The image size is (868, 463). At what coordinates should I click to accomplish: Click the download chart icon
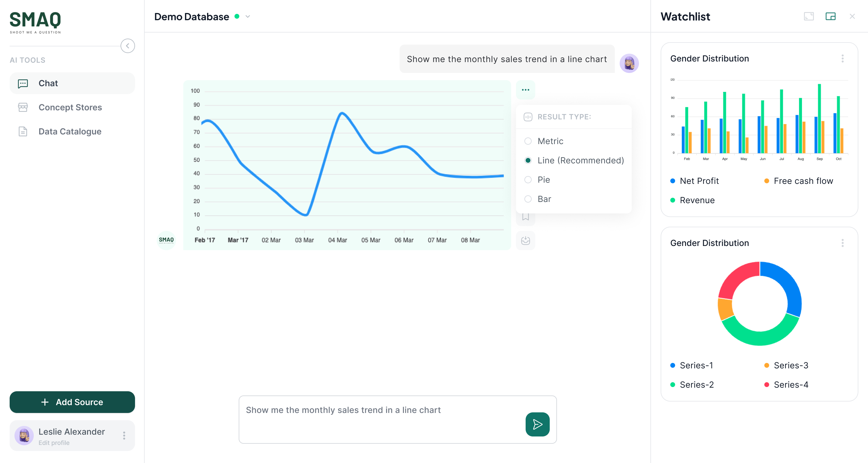coord(525,241)
